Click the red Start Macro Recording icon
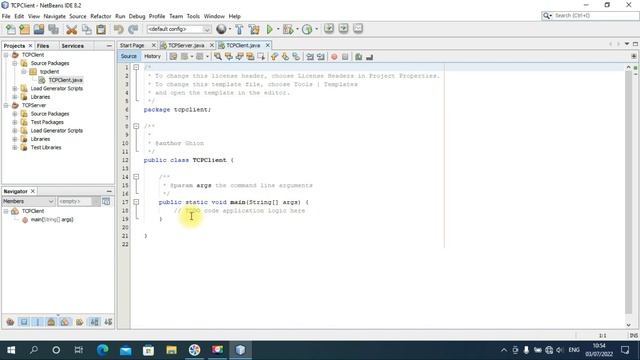640x360 pixels. (334, 57)
